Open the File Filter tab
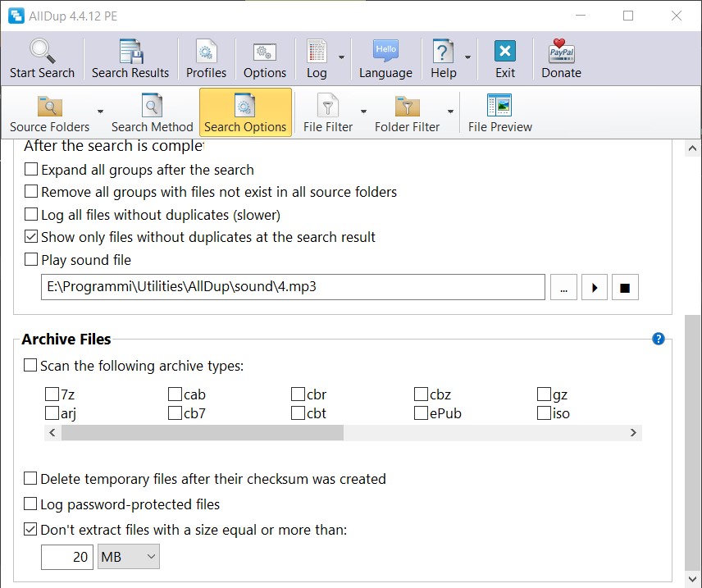 [328, 112]
